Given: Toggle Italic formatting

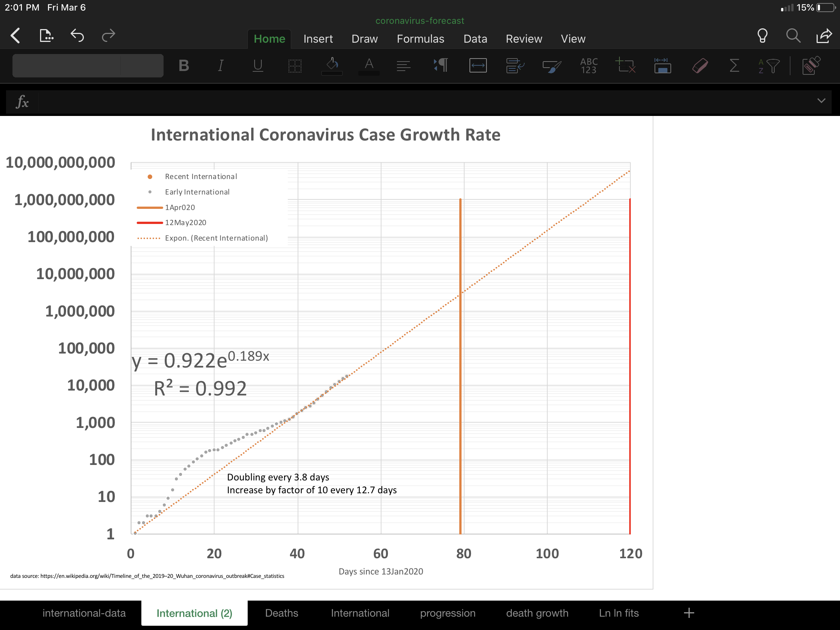Looking at the screenshot, I should click(221, 66).
